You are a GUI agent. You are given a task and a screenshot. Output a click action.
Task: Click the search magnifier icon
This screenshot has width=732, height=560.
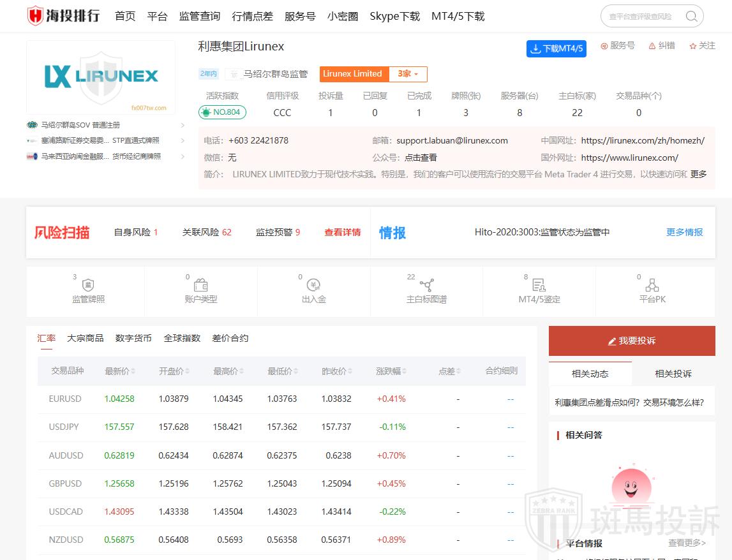coord(691,17)
